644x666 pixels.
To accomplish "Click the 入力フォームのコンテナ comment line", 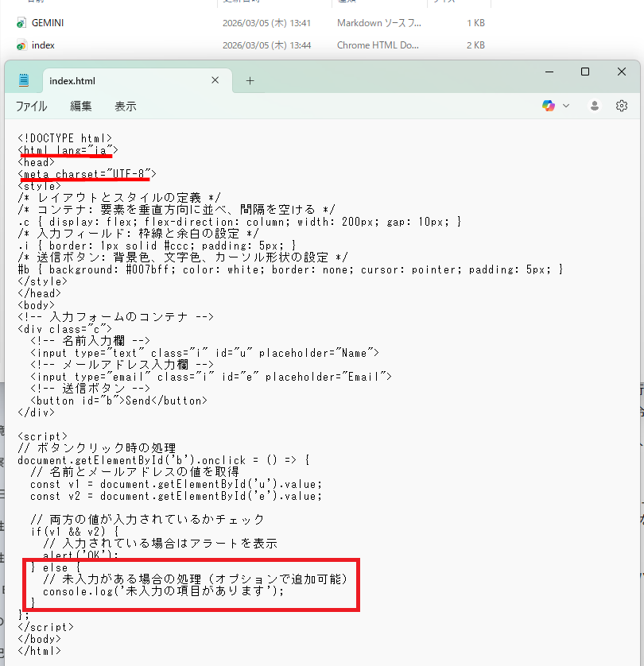I will point(115,317).
